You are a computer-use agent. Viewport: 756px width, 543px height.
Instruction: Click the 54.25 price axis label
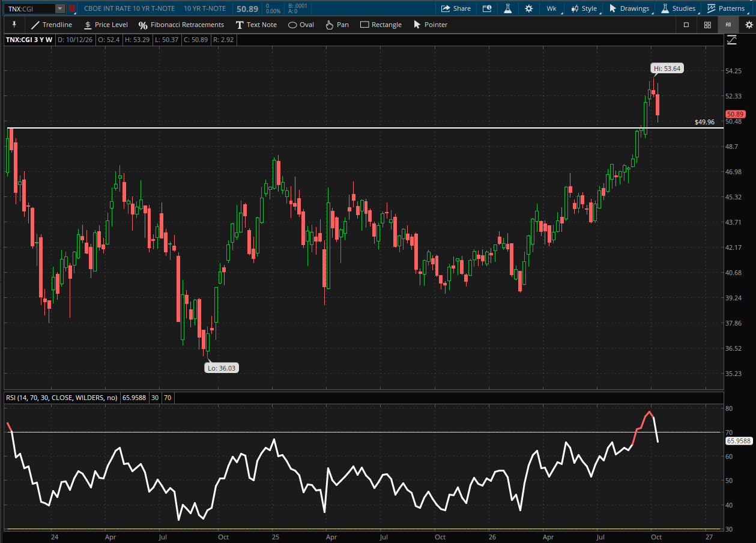pos(734,71)
